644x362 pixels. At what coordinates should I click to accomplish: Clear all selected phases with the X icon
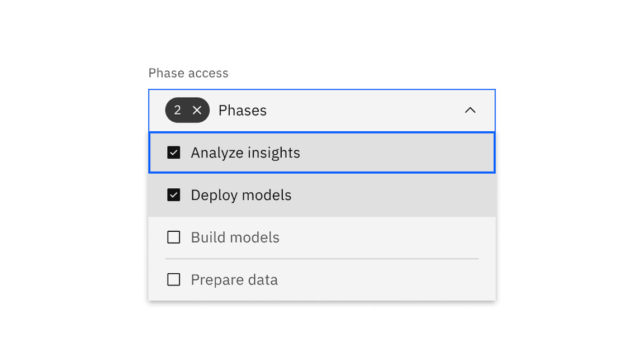pyautogui.click(x=197, y=111)
